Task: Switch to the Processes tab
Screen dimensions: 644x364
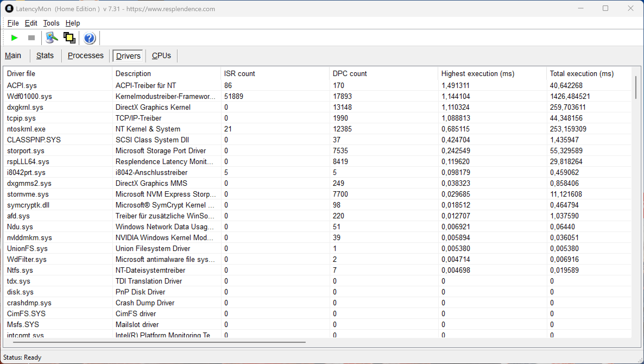Action: click(x=86, y=56)
